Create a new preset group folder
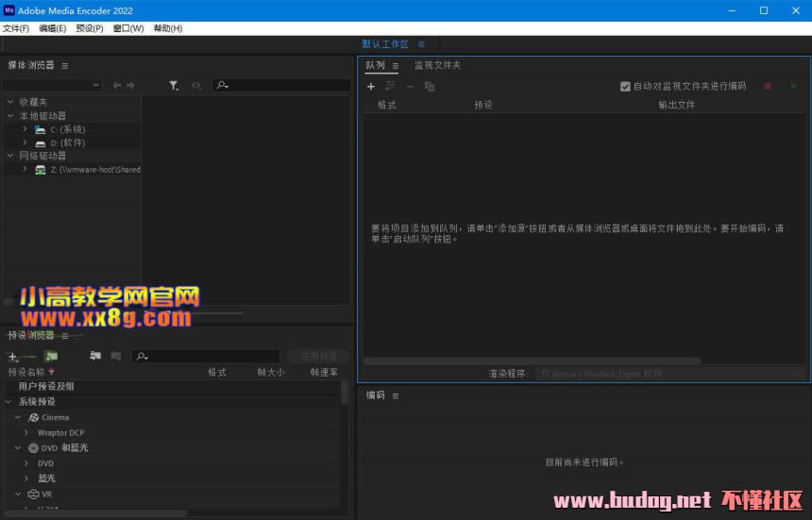812x520 pixels. pyautogui.click(x=51, y=356)
